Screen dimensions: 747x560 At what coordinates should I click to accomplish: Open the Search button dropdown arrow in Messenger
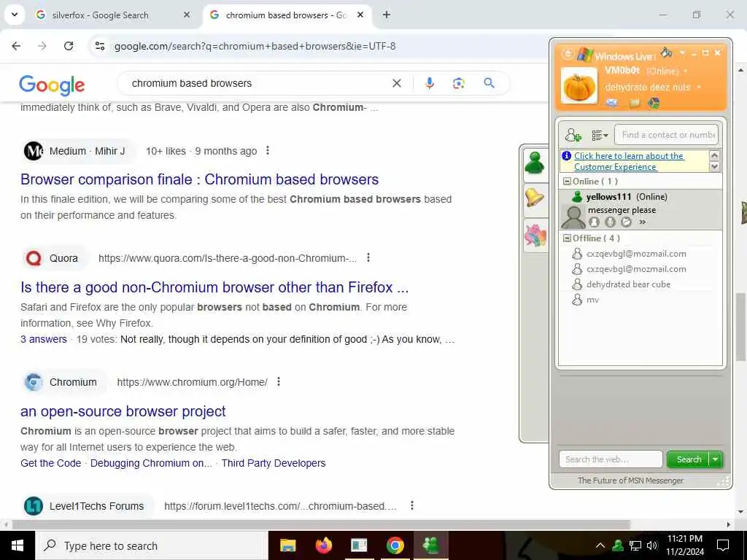(x=716, y=459)
